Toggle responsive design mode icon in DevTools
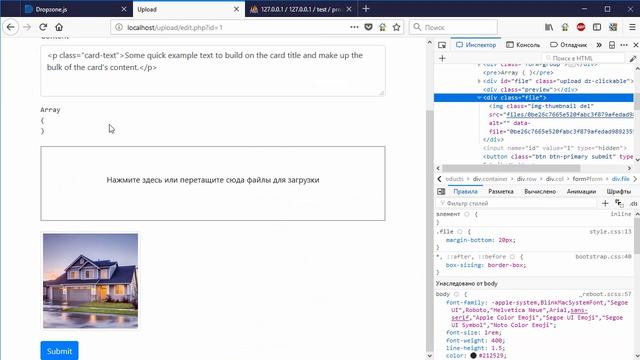 point(611,45)
